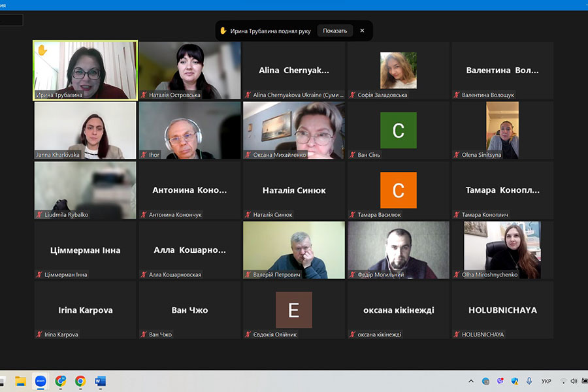Image resolution: width=588 pixels, height=392 pixels.
Task: Select Olena Sinitsyna's video tile
Action: pos(502,130)
